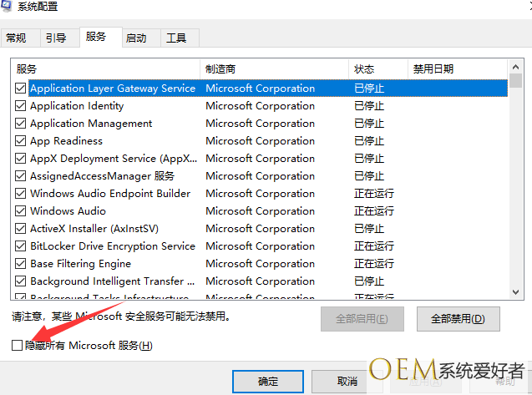The image size is (532, 395).
Task: Open the 引导 tab
Action: coord(56,38)
